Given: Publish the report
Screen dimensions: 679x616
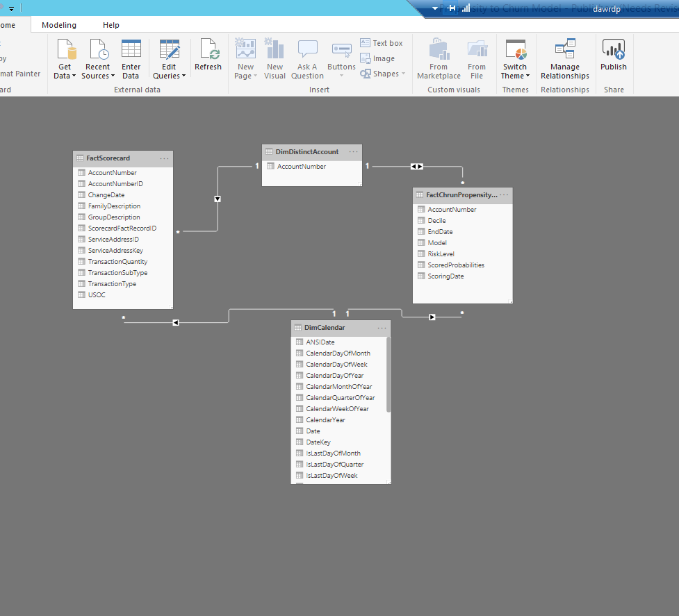Looking at the screenshot, I should click(x=613, y=54).
